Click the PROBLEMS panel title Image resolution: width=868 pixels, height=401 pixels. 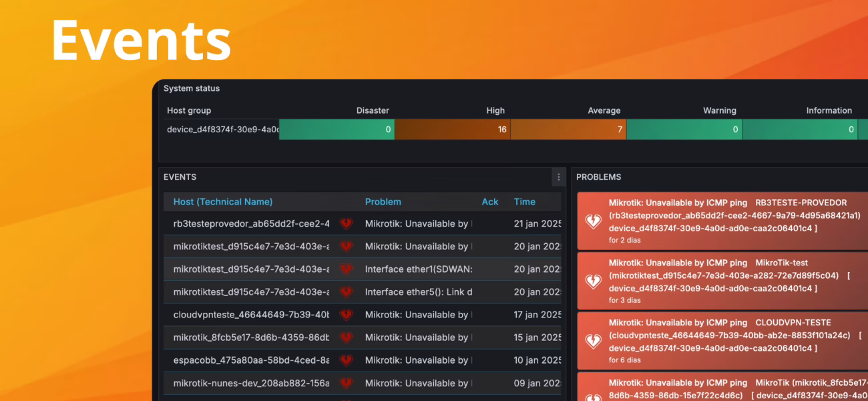pos(598,177)
